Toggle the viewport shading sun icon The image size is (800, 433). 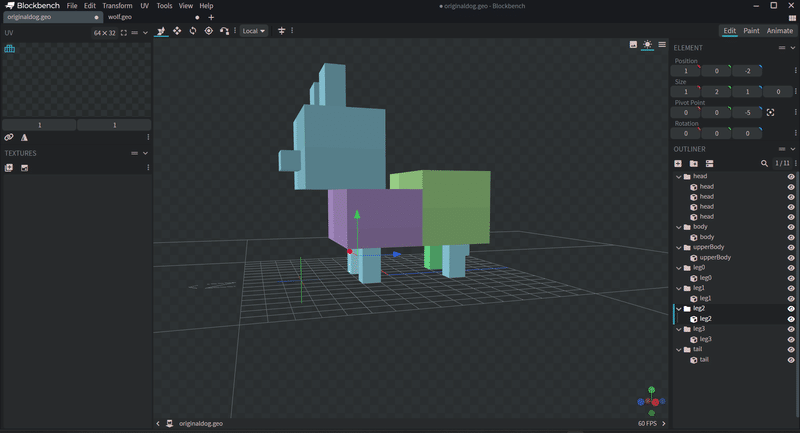[x=647, y=44]
